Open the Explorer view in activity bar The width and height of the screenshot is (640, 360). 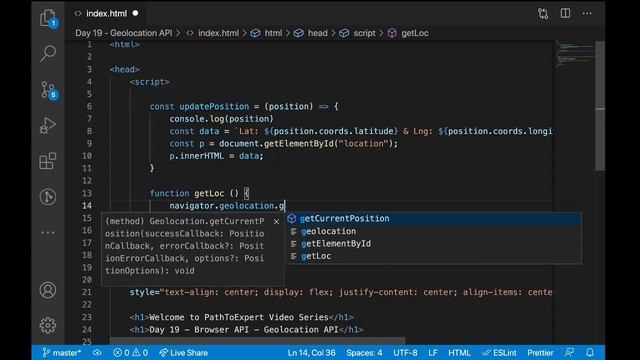pos(48,18)
